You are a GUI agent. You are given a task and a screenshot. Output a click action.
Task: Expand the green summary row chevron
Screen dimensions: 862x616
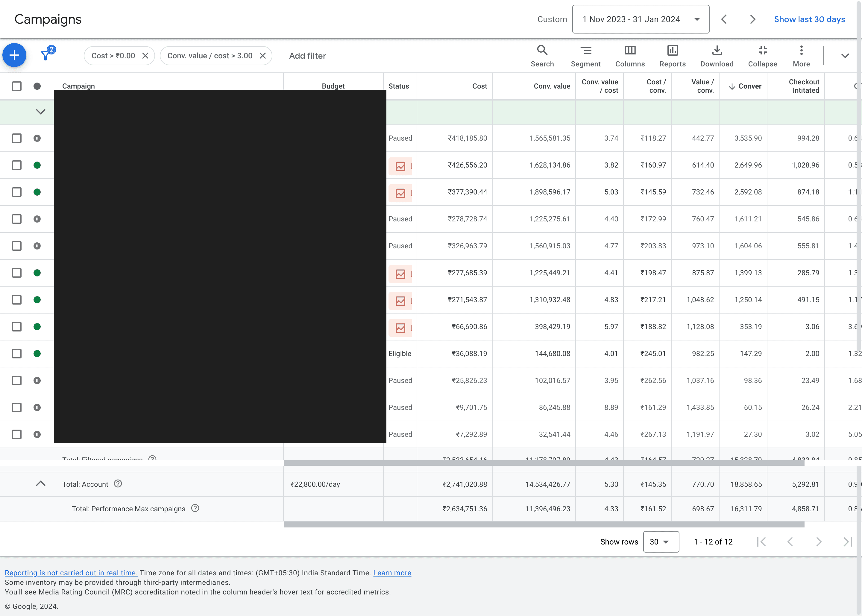[41, 112]
